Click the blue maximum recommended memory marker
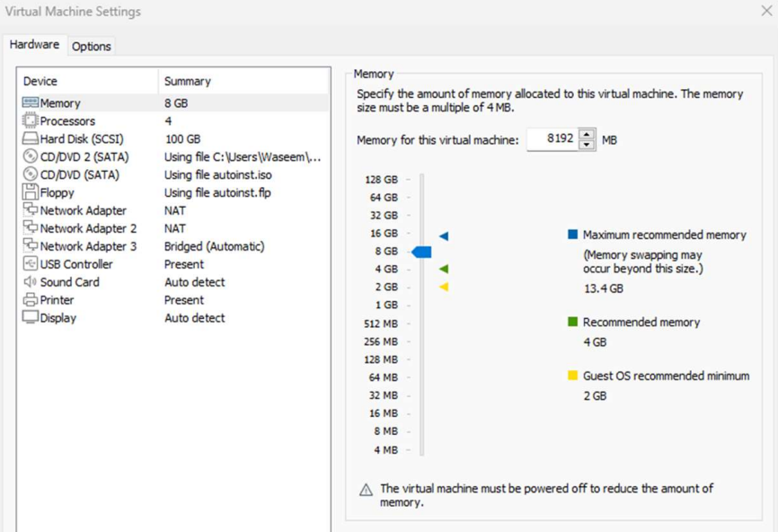Image resolution: width=778 pixels, height=532 pixels. (x=444, y=235)
